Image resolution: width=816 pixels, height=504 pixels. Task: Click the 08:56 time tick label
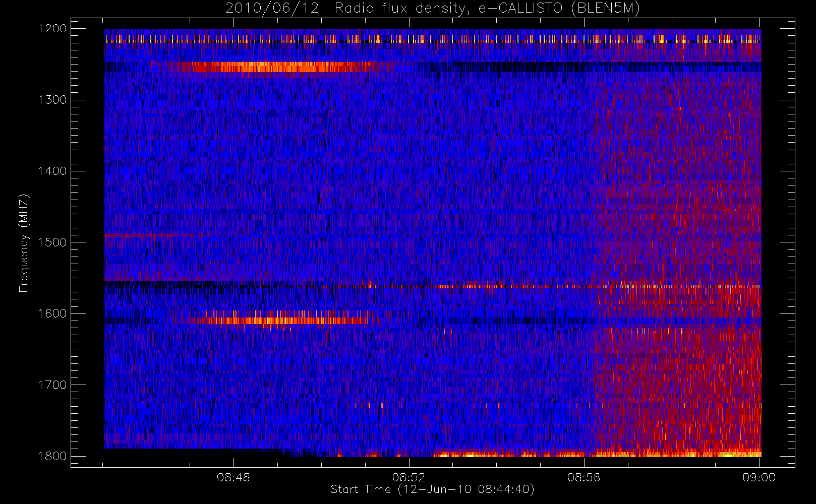click(584, 477)
